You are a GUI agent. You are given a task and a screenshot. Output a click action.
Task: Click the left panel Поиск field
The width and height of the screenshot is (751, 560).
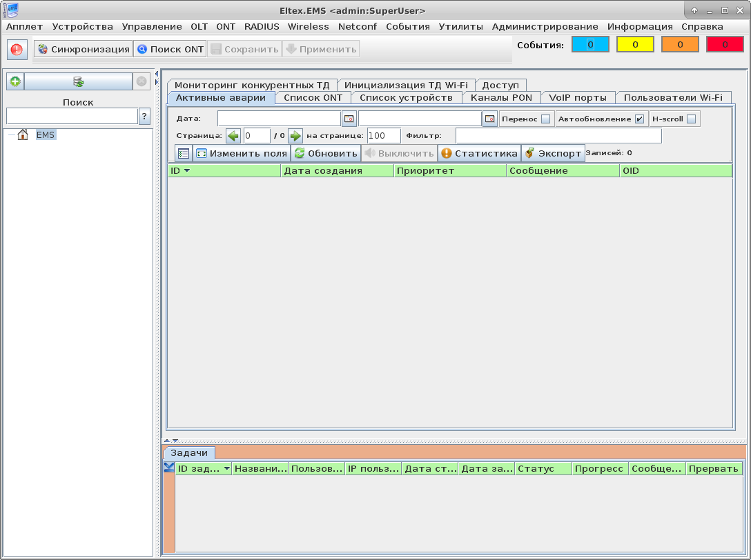pos(72,117)
